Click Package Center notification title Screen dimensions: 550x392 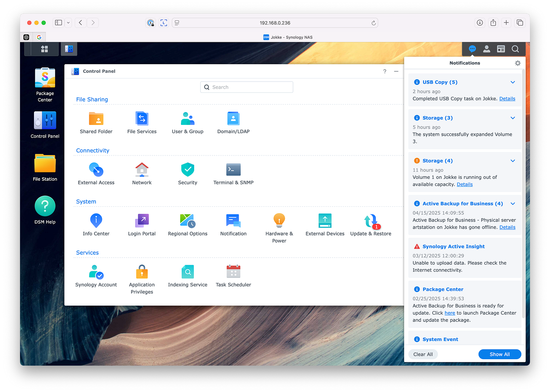[x=443, y=289]
